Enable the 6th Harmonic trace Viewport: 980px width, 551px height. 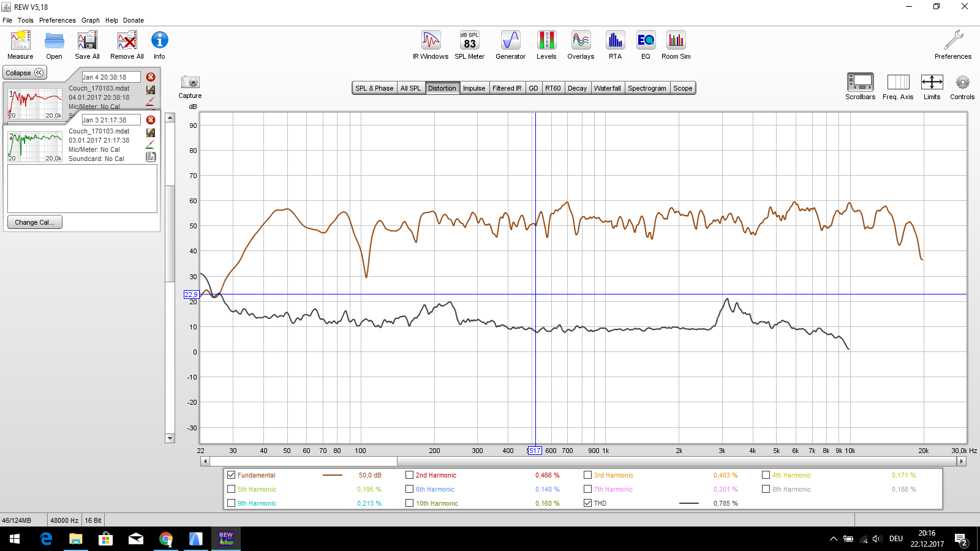coord(409,489)
